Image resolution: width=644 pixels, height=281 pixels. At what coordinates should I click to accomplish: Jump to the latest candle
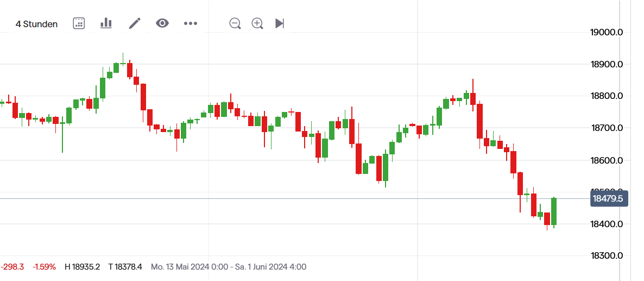point(280,23)
